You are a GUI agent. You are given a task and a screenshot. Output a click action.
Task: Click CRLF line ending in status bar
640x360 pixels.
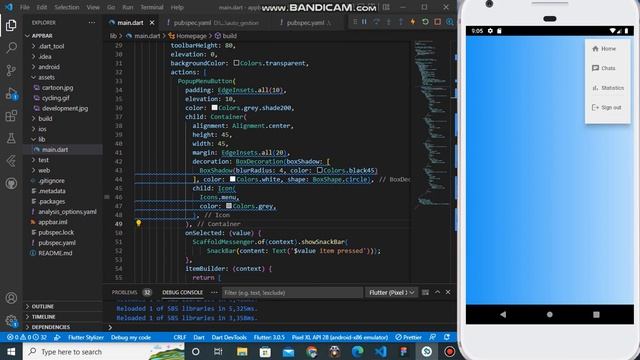[180, 338]
